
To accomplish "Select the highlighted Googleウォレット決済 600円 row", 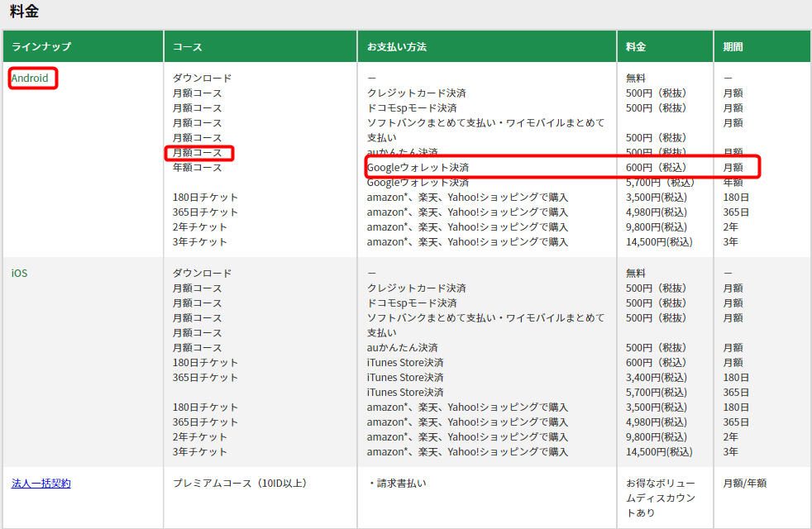I will click(562, 168).
